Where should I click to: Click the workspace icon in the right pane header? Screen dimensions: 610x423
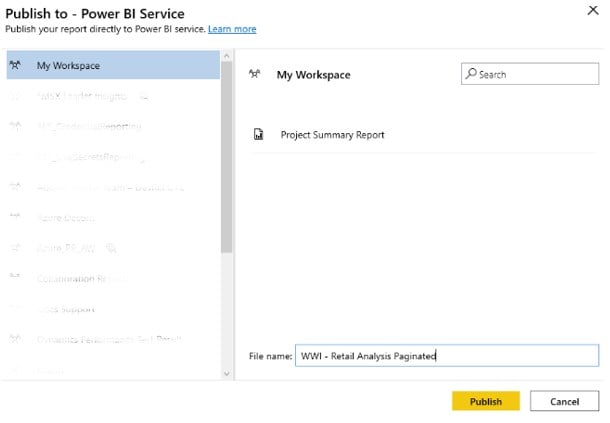(x=255, y=74)
